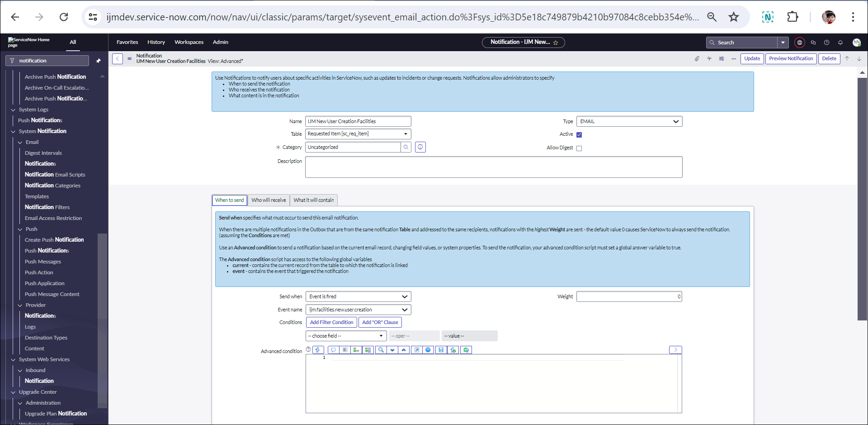
Task: Open the application scope globe icon
Action: (x=799, y=43)
